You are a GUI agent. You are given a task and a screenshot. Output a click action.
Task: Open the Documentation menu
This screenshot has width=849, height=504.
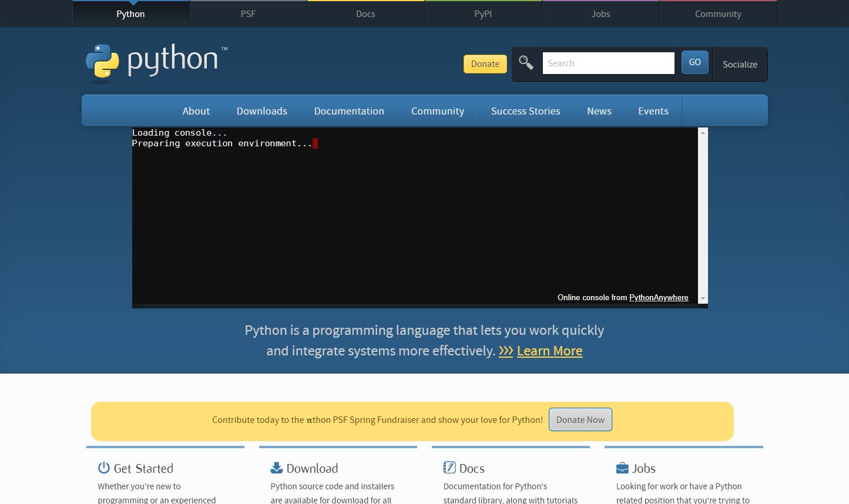coord(349,111)
